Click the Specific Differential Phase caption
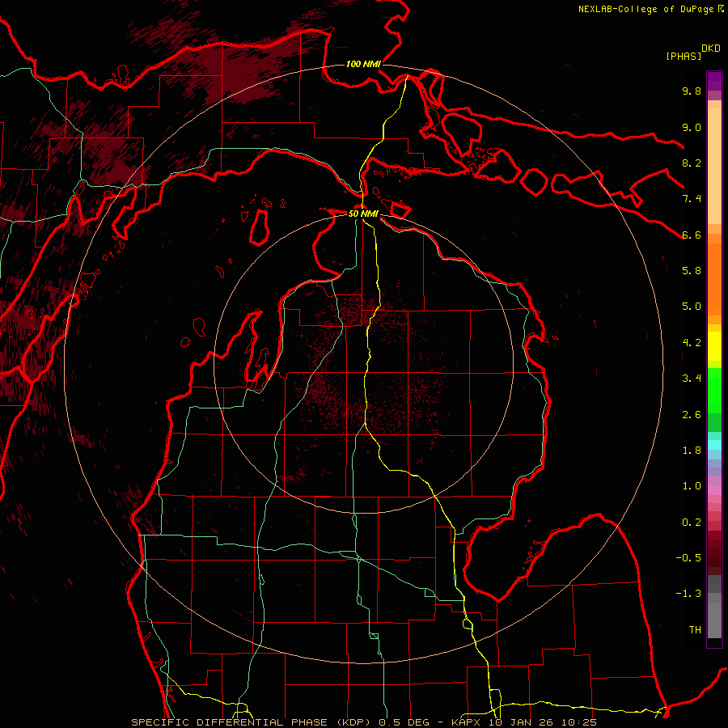The width and height of the screenshot is (728, 728). [x=363, y=722]
